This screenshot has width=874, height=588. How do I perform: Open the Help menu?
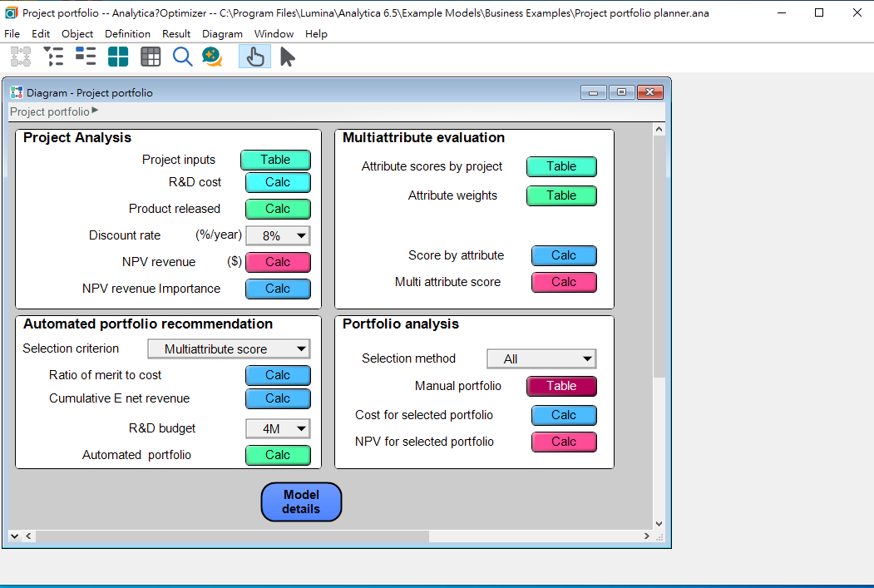point(316,34)
